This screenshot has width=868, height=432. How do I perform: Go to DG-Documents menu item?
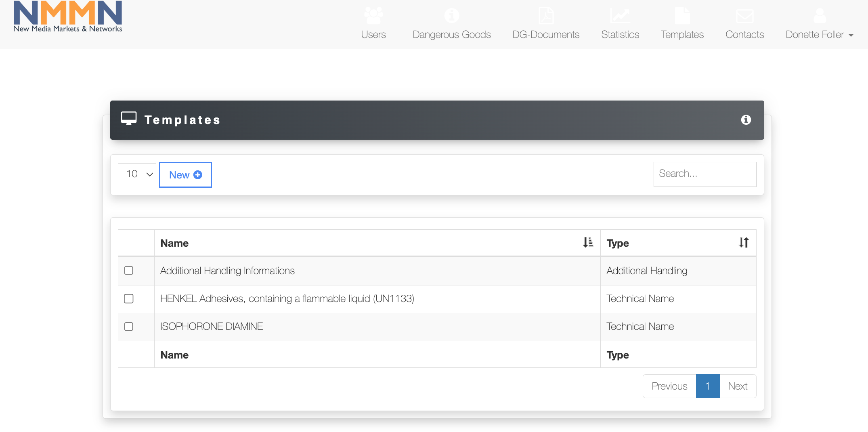tap(546, 35)
